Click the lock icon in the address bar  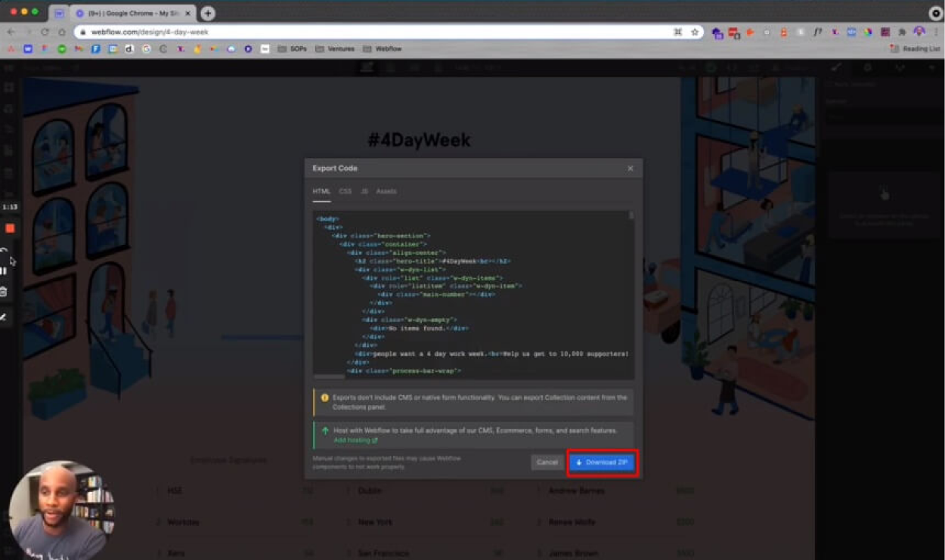(83, 32)
